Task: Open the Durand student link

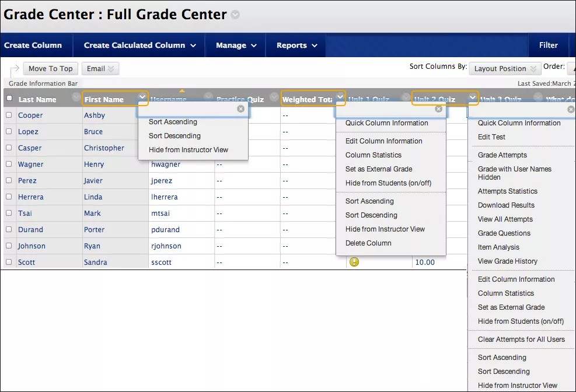Action: [x=30, y=230]
